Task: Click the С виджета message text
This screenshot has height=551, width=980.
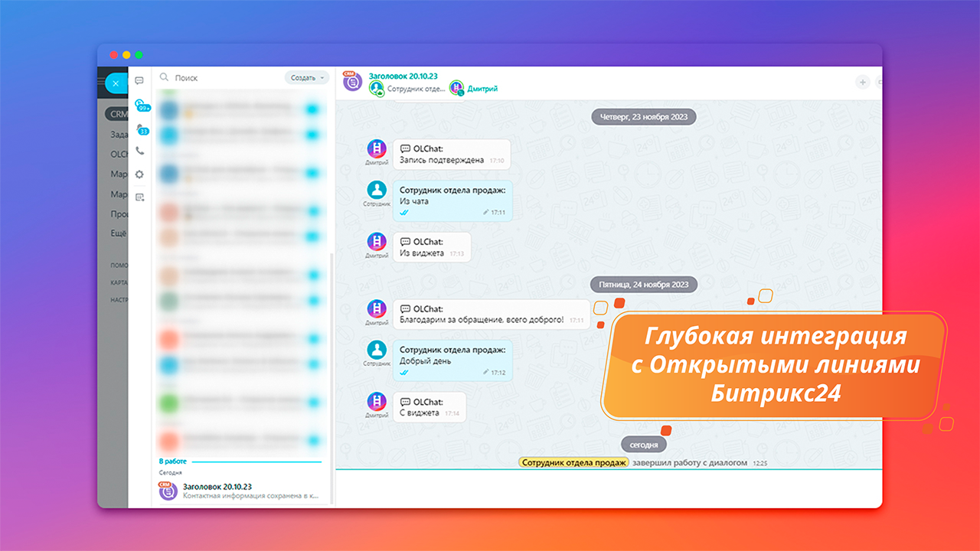Action: point(420,412)
